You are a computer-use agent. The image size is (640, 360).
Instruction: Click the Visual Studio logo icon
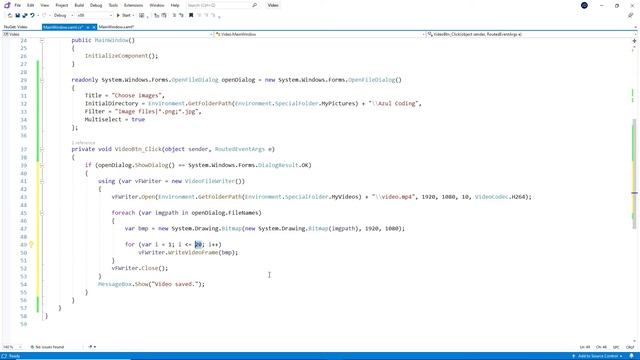(7, 5)
